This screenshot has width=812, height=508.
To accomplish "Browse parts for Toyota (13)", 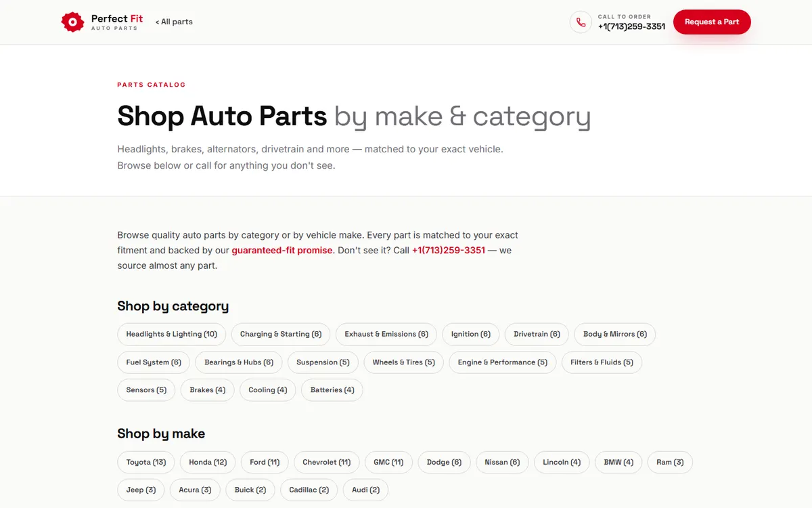I will (x=146, y=462).
